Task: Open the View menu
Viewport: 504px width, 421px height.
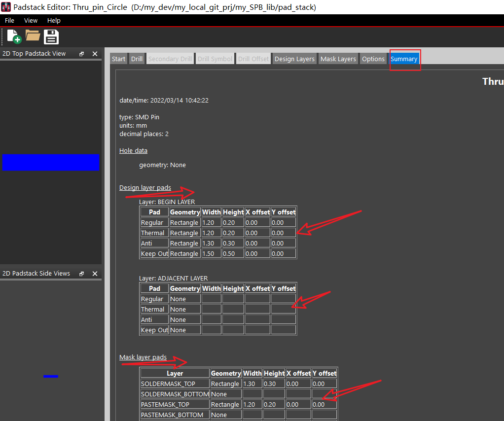Action: coord(31,20)
